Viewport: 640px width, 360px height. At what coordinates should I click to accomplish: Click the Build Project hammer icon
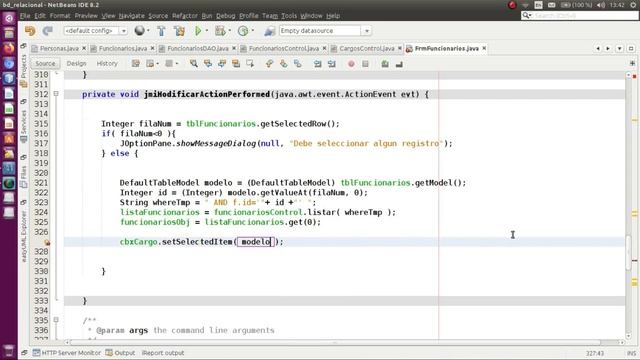(161, 31)
